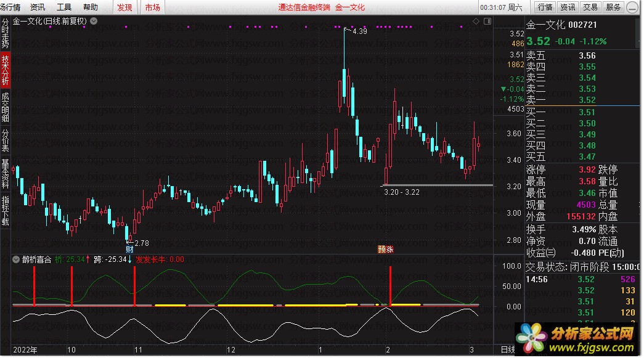
Task: Click the 鹊桥喜合 indicator name
Action: [x=36, y=259]
